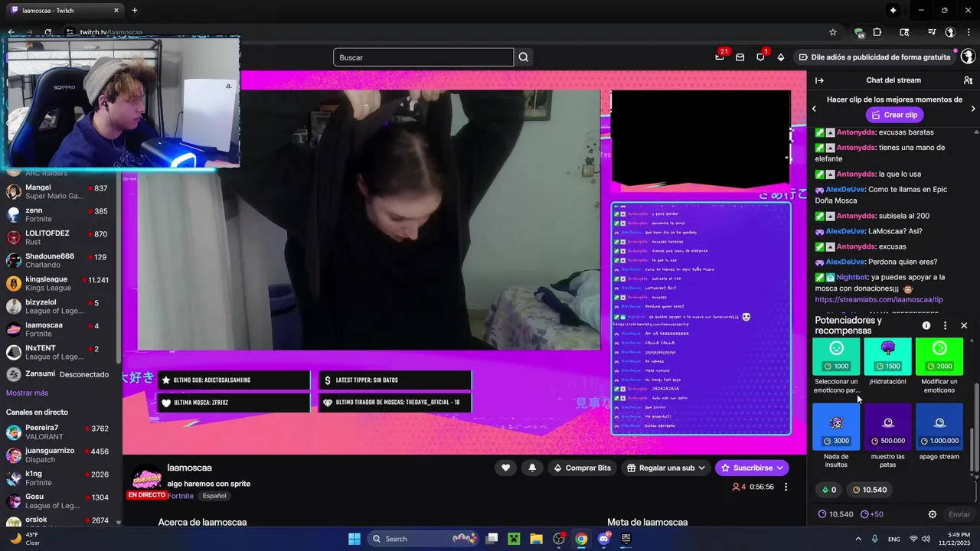Open the Fortnite category link under stream title

[x=181, y=496]
